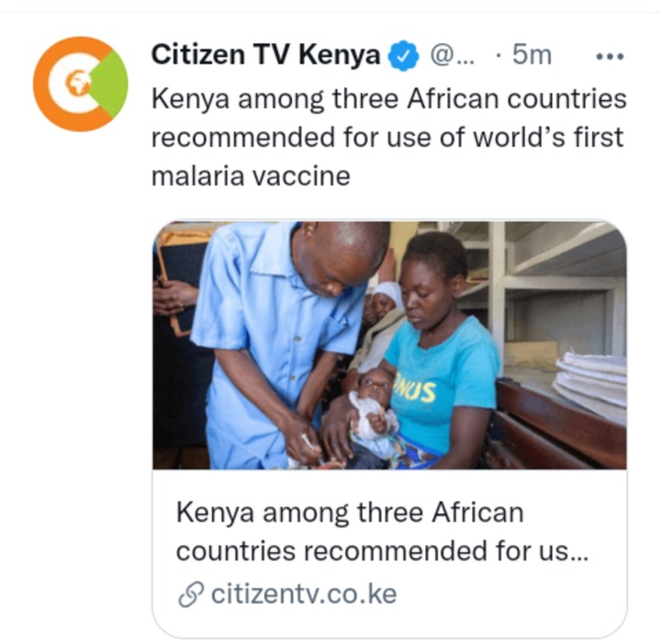This screenshot has height=644, width=661.
Task: Open the Citizen TV Kenya profile avatar
Action: (81, 84)
